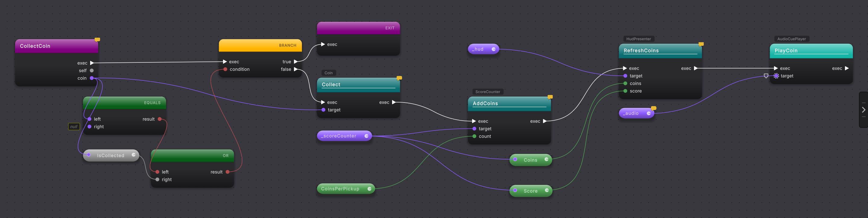Open the comment bubble on AddCoins node
This screenshot has width=868, height=218.
point(550,97)
